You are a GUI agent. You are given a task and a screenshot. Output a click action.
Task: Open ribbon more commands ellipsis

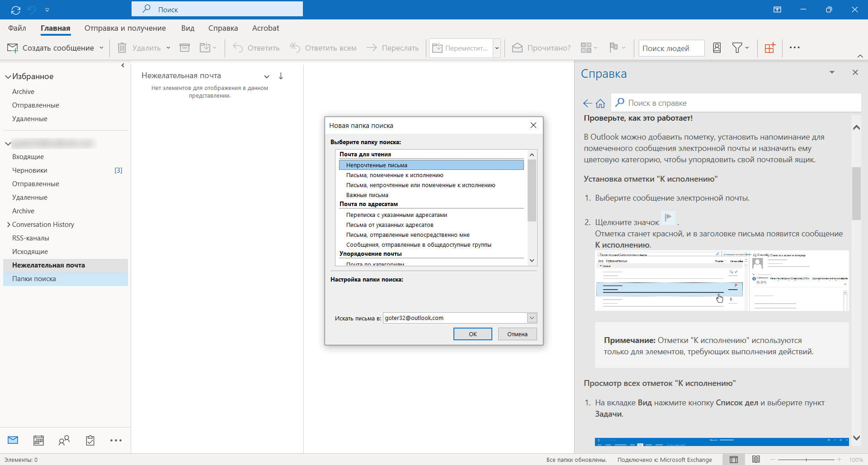coord(795,47)
